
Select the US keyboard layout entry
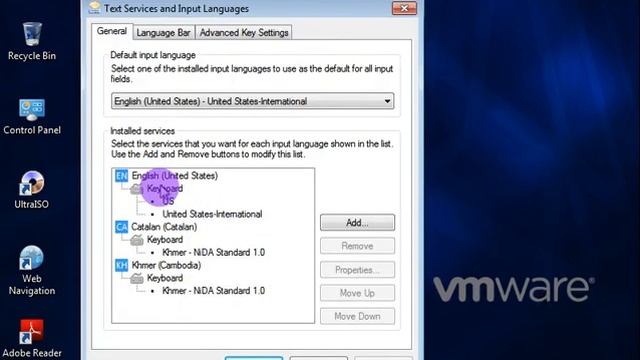(x=168, y=201)
